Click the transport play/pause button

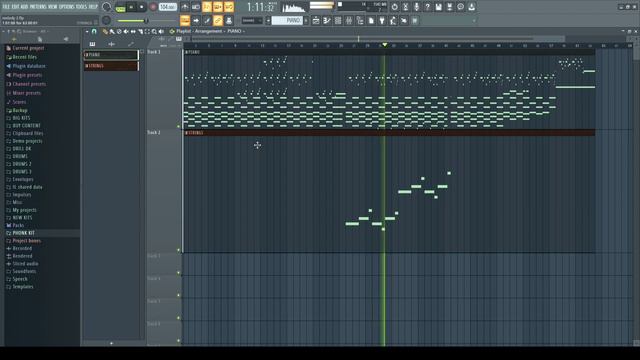(131, 7)
